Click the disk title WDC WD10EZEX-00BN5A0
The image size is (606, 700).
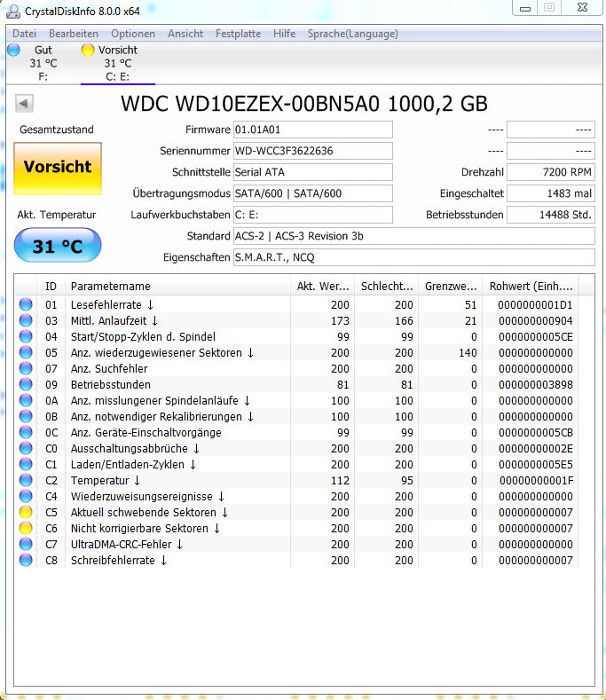tap(304, 104)
